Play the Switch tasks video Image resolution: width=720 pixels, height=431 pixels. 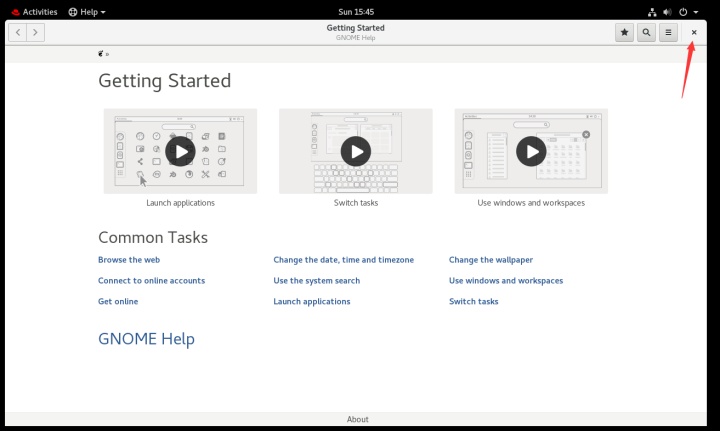(x=356, y=151)
